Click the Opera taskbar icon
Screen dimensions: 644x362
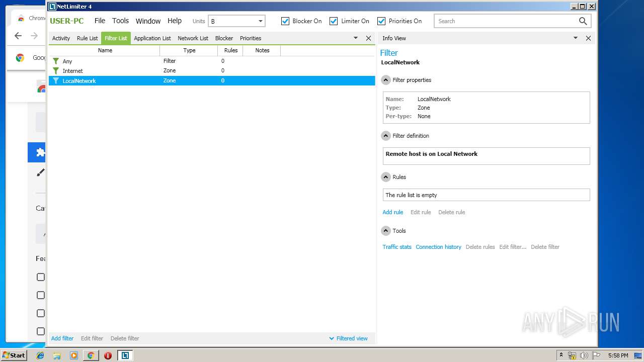coord(108,355)
